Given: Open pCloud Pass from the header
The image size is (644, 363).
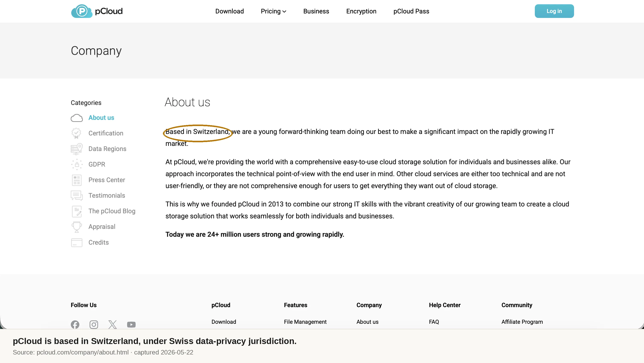Looking at the screenshot, I should tap(411, 11).
